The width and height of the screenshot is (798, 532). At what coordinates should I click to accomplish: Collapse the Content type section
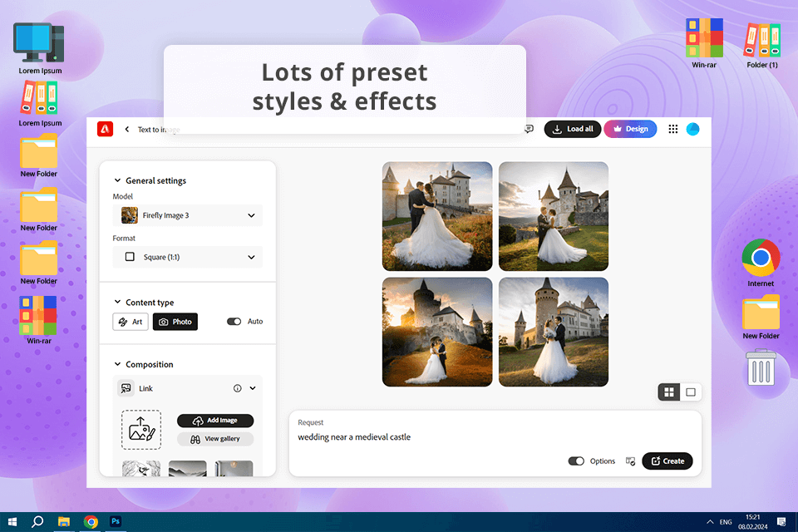[117, 302]
